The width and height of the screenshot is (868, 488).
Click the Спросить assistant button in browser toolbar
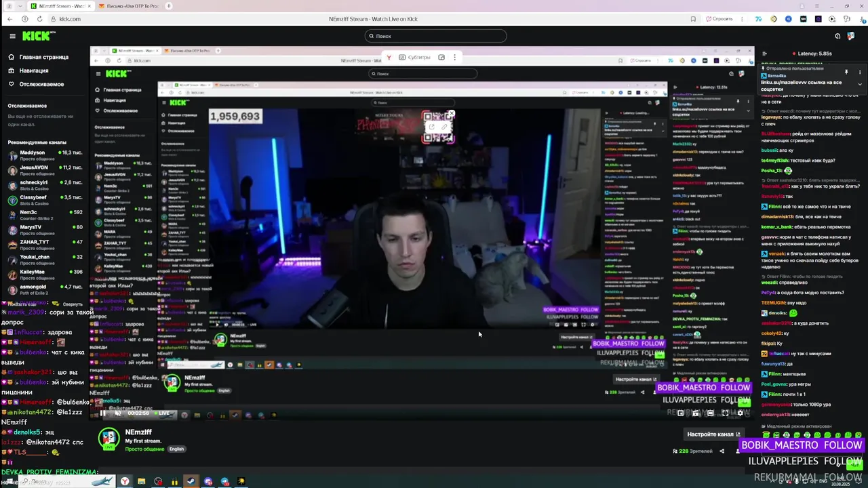coord(719,19)
